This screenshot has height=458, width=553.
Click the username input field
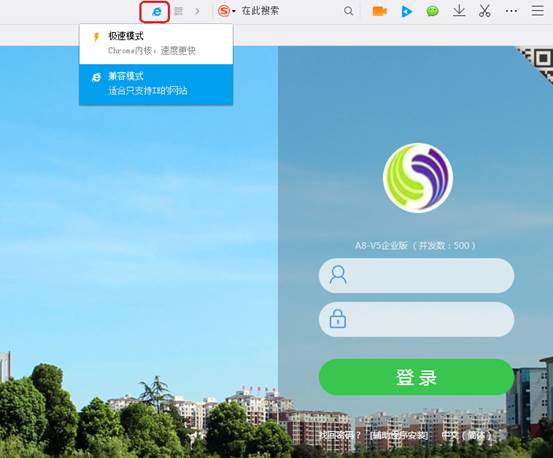[x=417, y=276]
